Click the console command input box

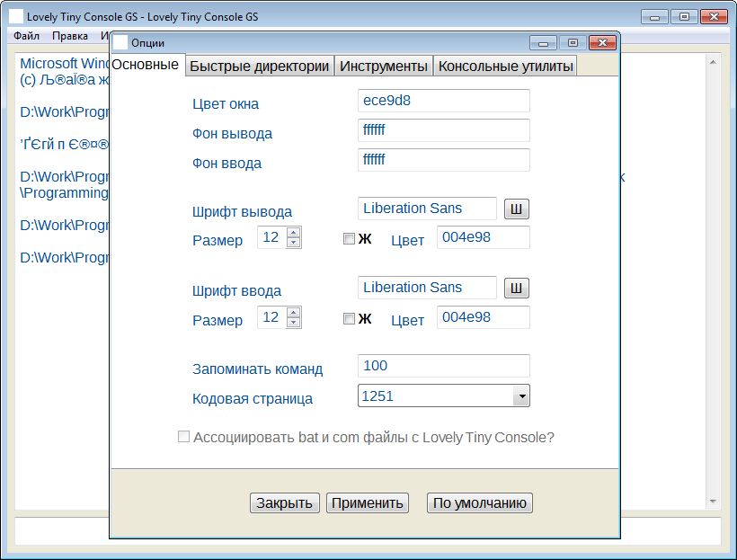click(x=368, y=531)
